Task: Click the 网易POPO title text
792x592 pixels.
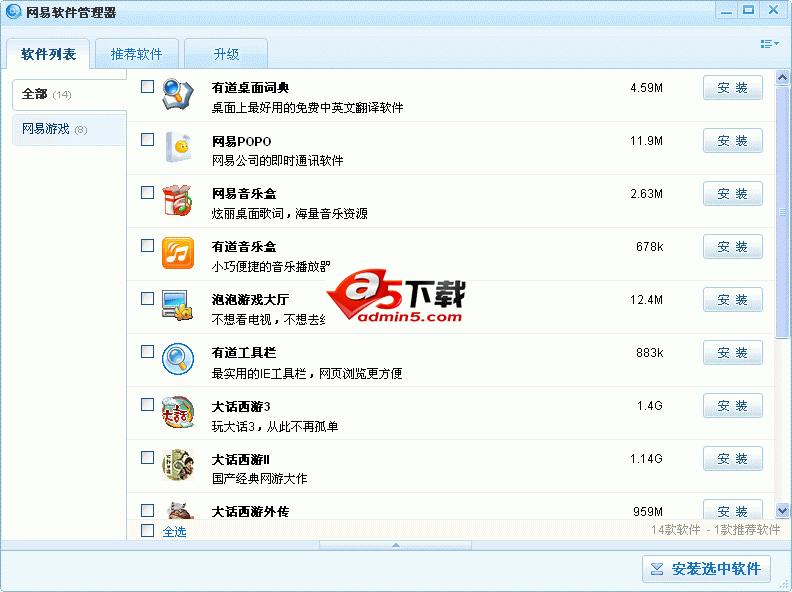Action: pos(241,141)
